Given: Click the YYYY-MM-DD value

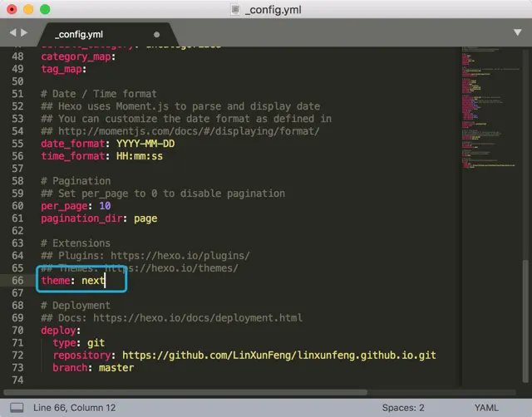Looking at the screenshot, I should (145, 144).
